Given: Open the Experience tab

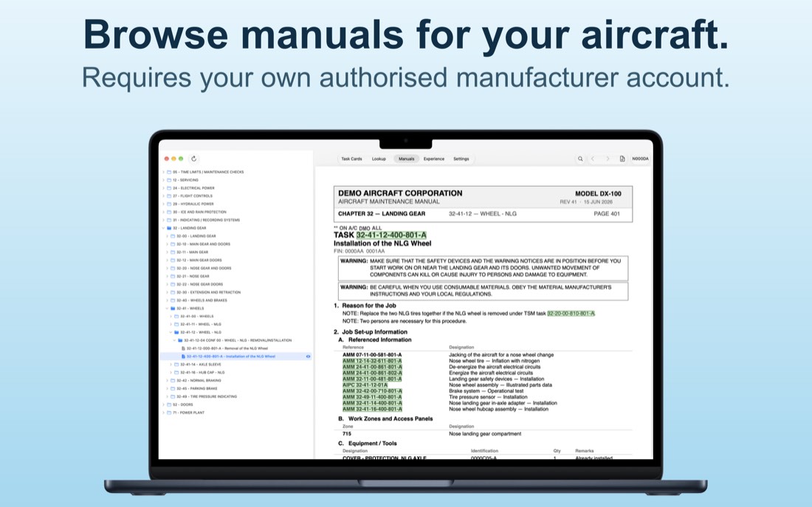Looking at the screenshot, I should point(434,159).
